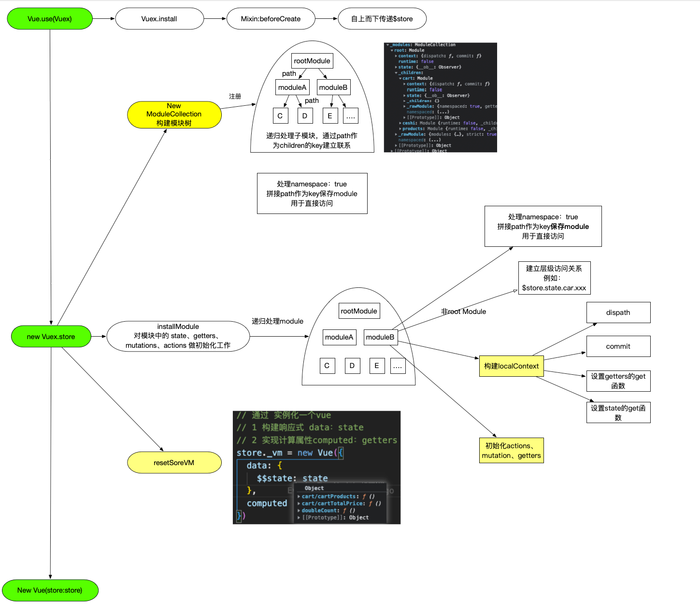Select the Mixin:beforeCreate node

tap(271, 19)
